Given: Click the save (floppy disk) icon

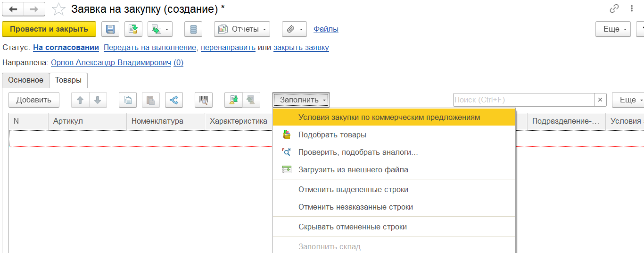Looking at the screenshot, I should pos(110,29).
